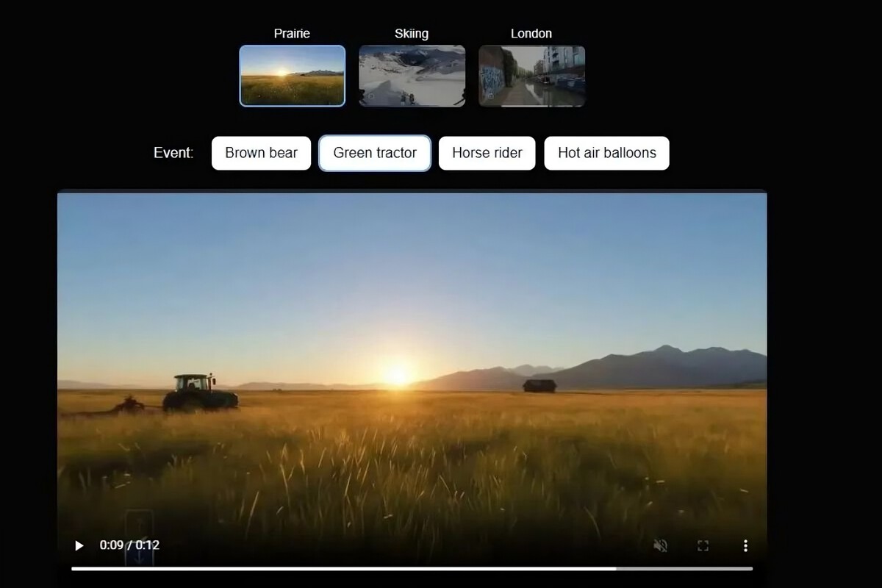Click the Prairie text label

(x=292, y=34)
